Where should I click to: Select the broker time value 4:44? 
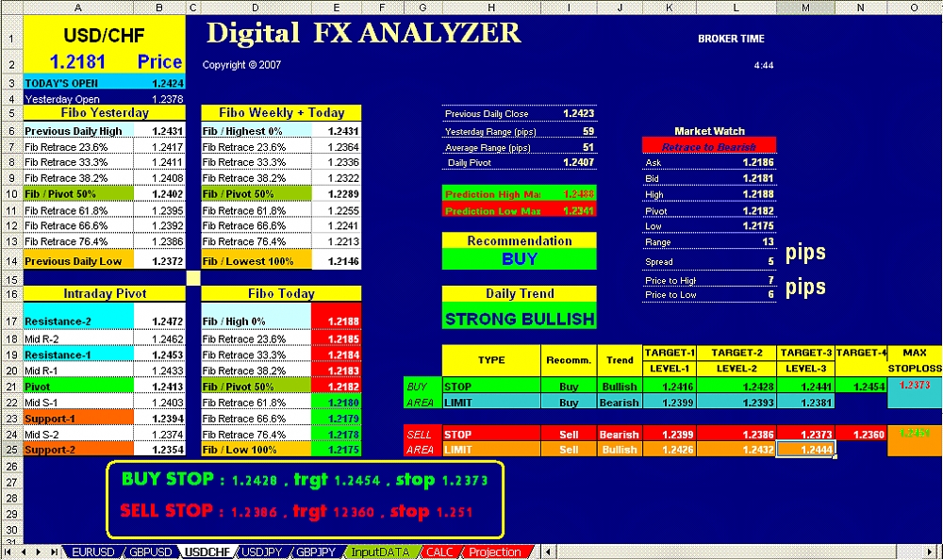(763, 65)
